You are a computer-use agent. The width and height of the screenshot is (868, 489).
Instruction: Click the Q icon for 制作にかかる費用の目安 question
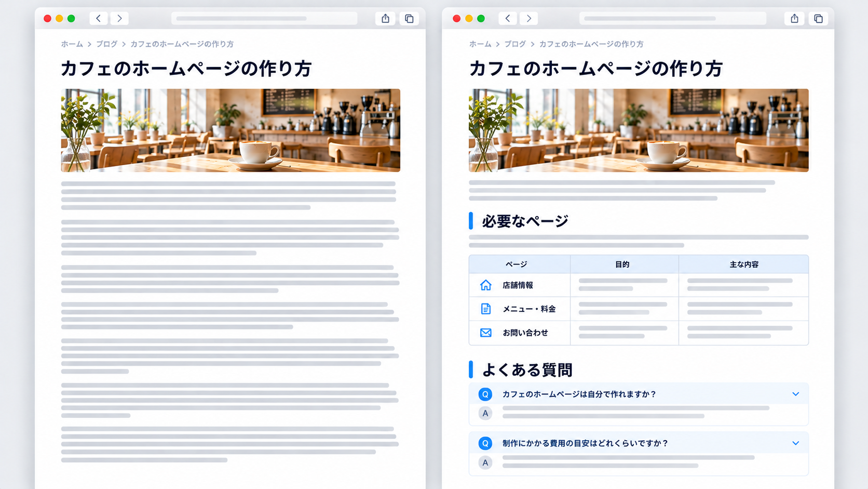point(485,443)
